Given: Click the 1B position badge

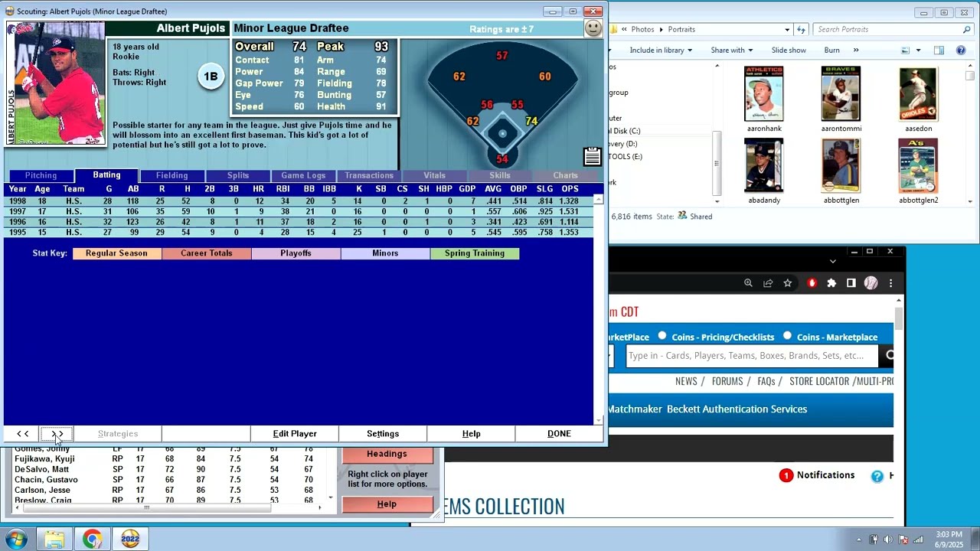Looking at the screenshot, I should pos(211,77).
